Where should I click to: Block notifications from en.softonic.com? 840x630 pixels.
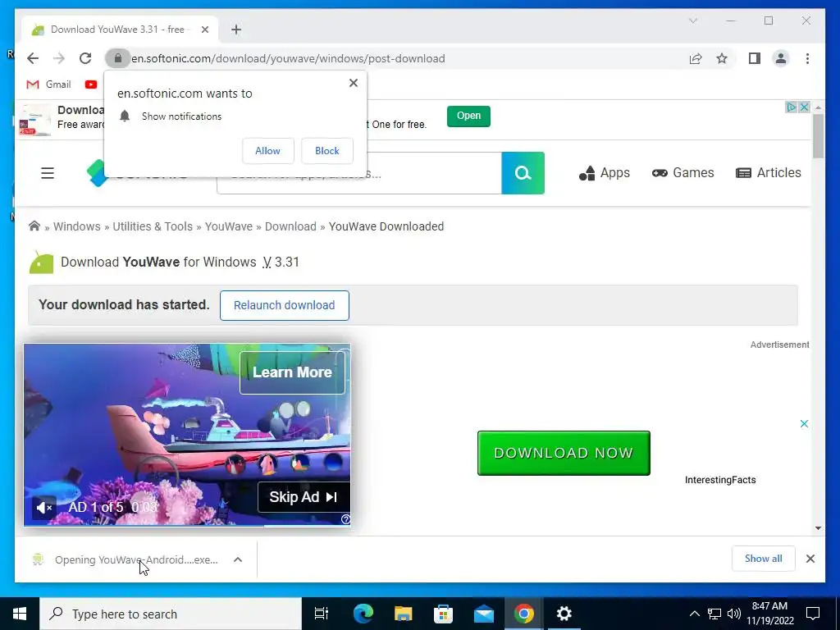click(x=326, y=151)
